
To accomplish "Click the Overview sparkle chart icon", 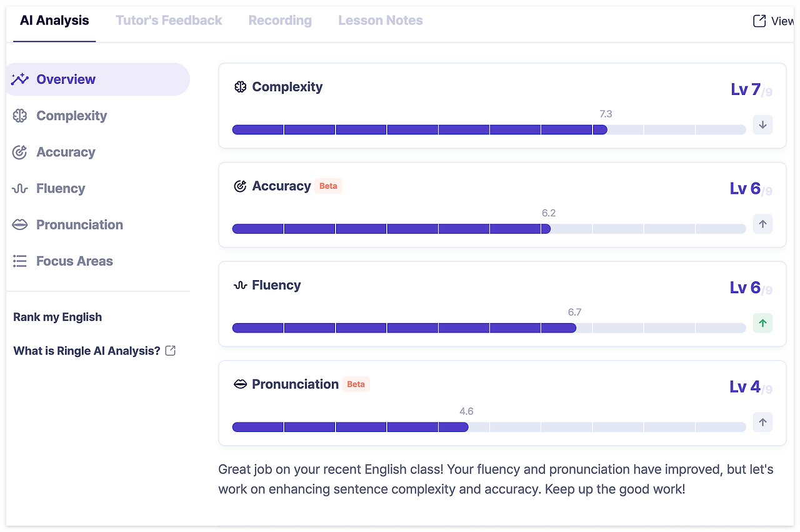I will click(20, 79).
